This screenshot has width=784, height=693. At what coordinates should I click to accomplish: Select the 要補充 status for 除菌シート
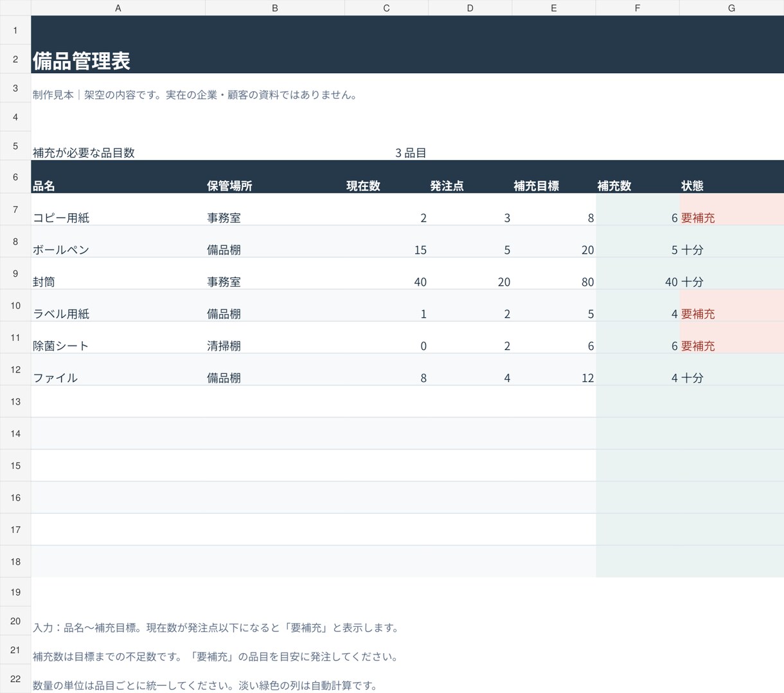click(731, 338)
